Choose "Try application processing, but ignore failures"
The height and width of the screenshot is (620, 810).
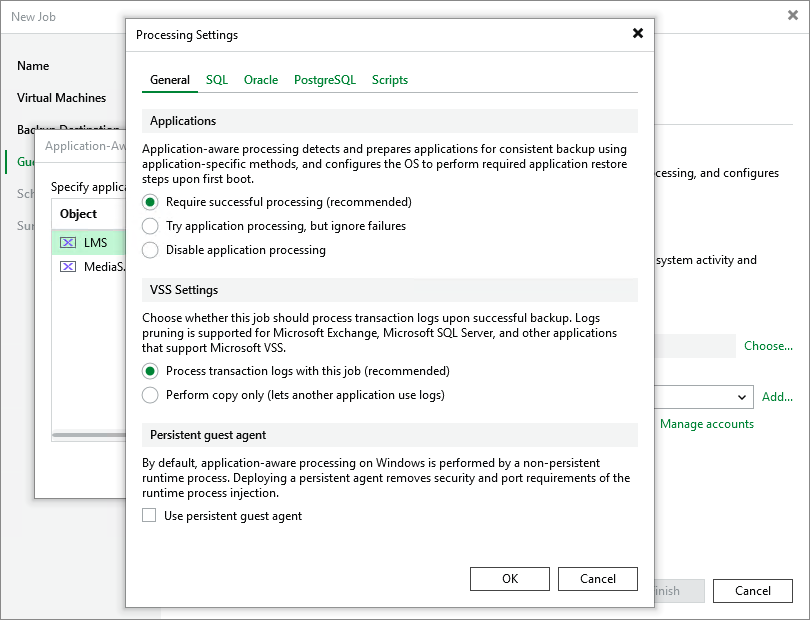(150, 227)
